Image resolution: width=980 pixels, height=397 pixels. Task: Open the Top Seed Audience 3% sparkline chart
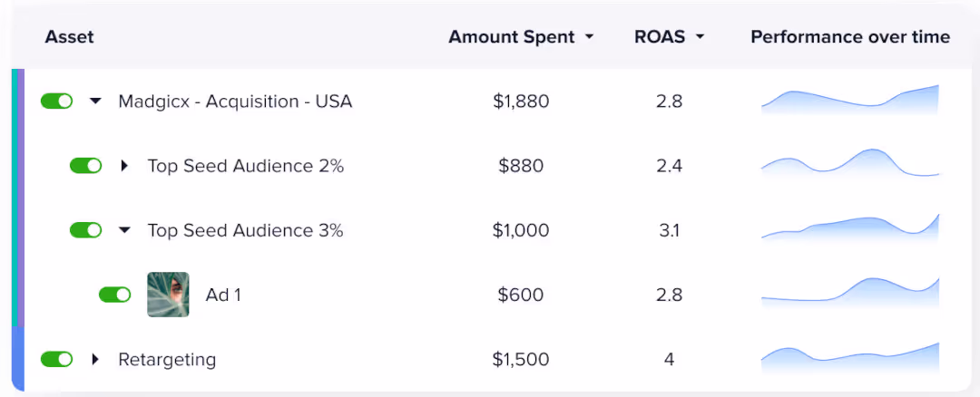tap(850, 228)
